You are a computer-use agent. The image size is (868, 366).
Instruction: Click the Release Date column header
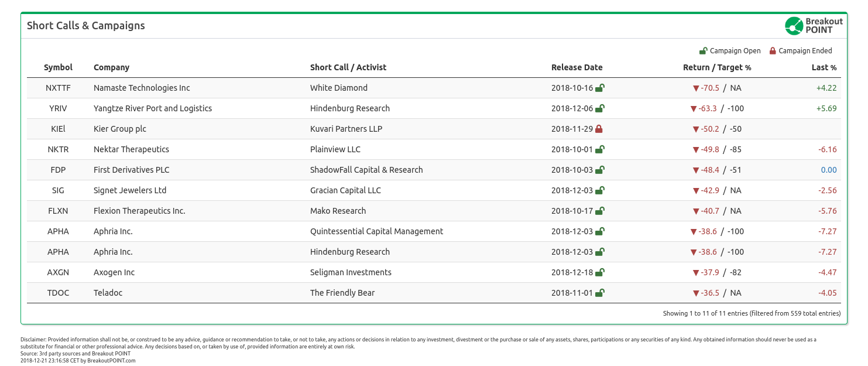577,67
